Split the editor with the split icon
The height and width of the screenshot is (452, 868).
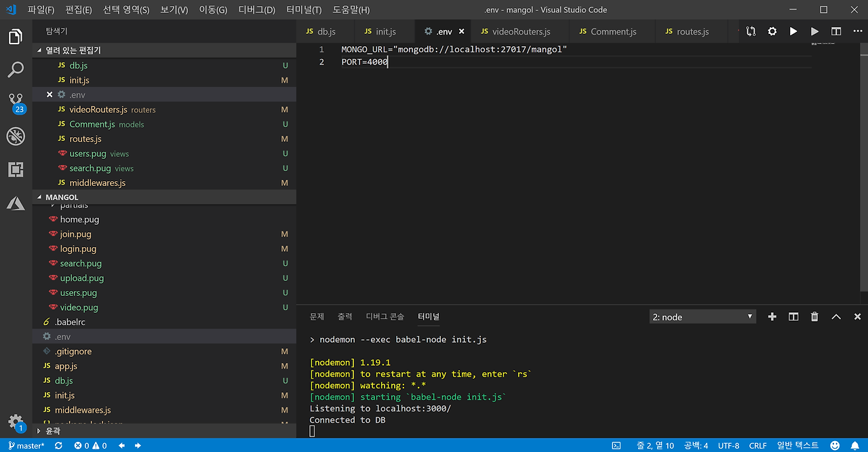(836, 31)
